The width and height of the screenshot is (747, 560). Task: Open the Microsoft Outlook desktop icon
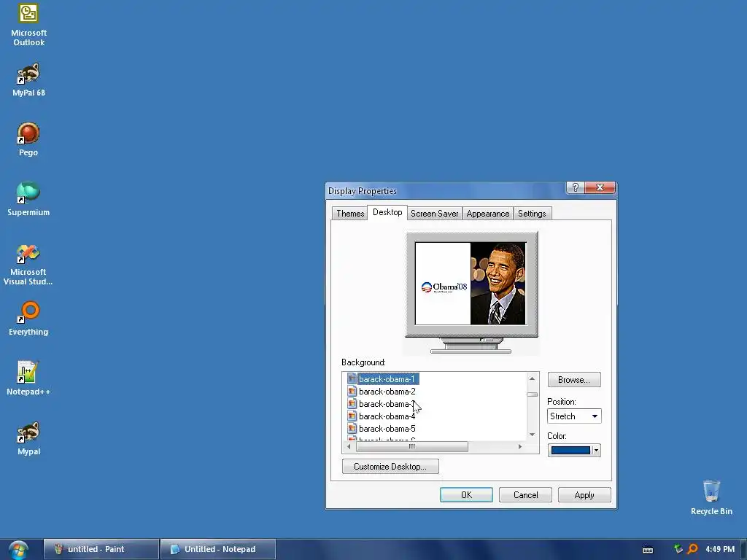pyautogui.click(x=28, y=25)
